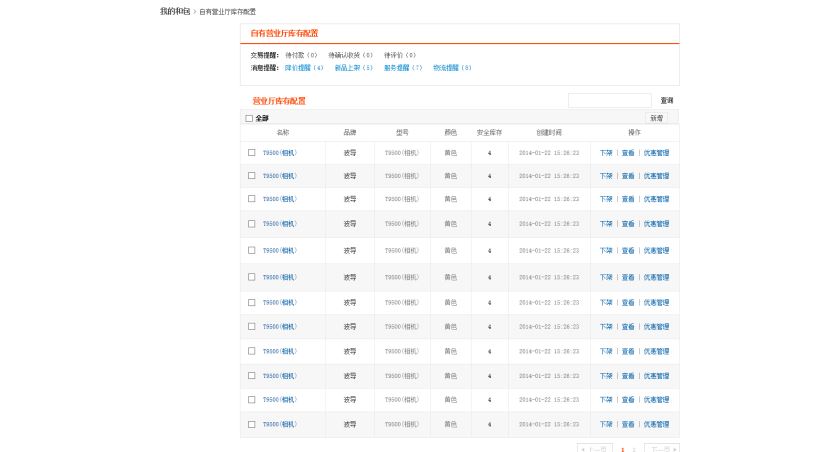Click 下架 in the last table row
This screenshot has height=452, width=840.
point(606,424)
